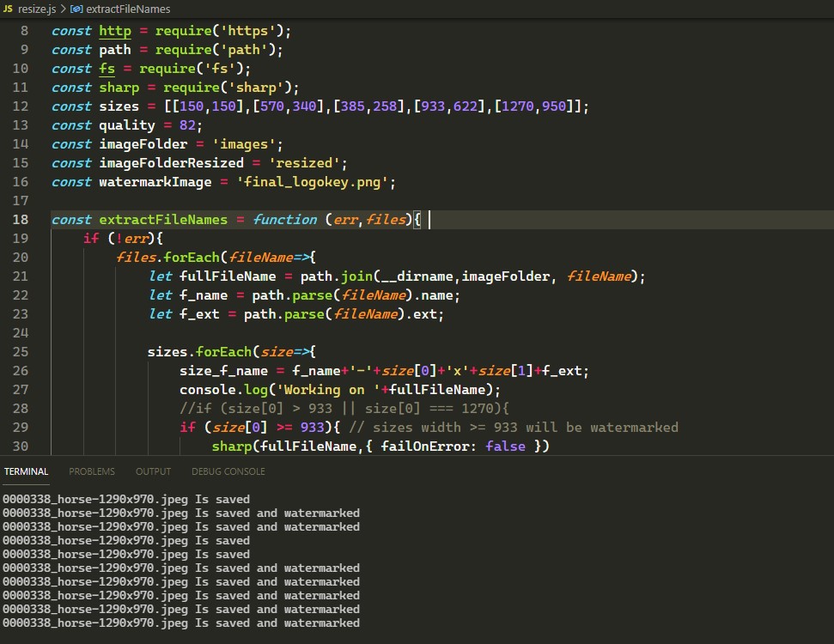The height and width of the screenshot is (644, 834).
Task: Click the 'sizes' variable name on line 12
Action: [119, 106]
